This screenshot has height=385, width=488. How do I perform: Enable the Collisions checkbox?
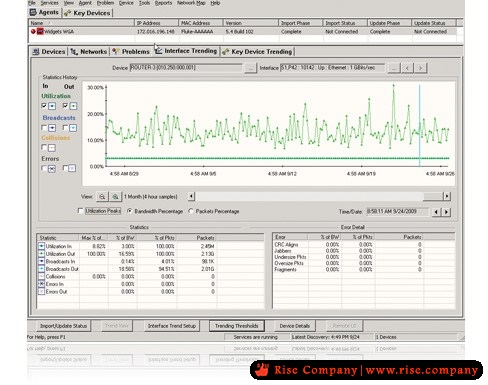(x=44, y=147)
